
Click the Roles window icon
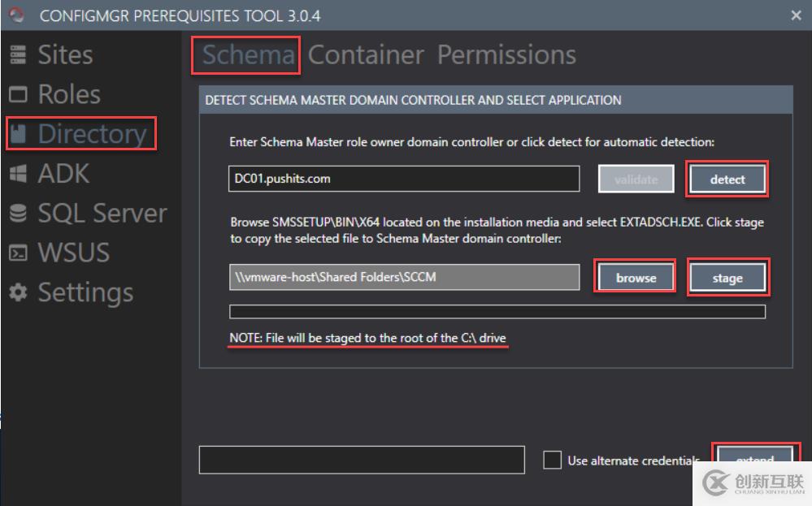(x=18, y=94)
